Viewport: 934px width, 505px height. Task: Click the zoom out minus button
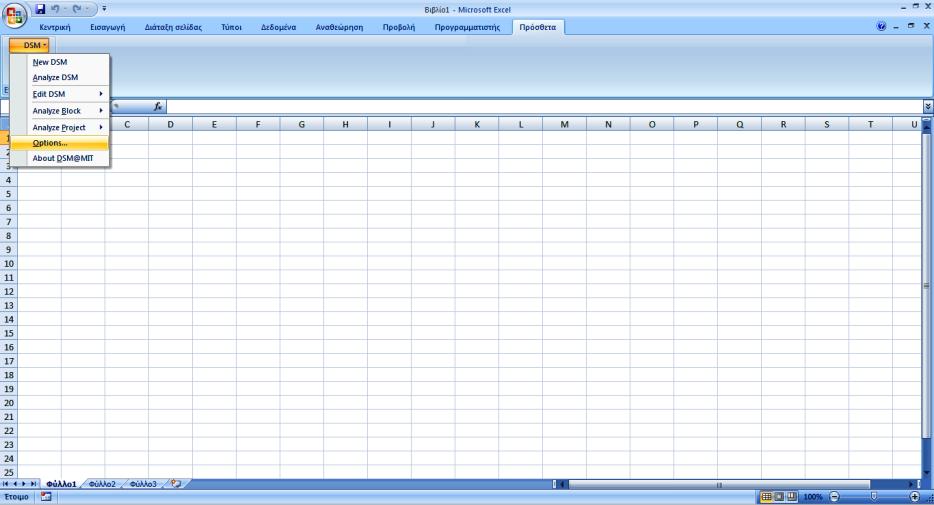coord(835,497)
